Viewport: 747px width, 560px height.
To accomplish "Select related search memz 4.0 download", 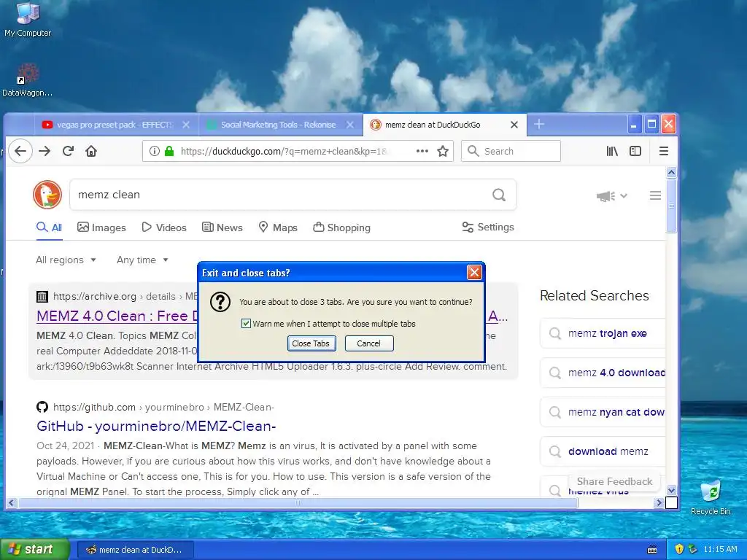I will click(603, 373).
